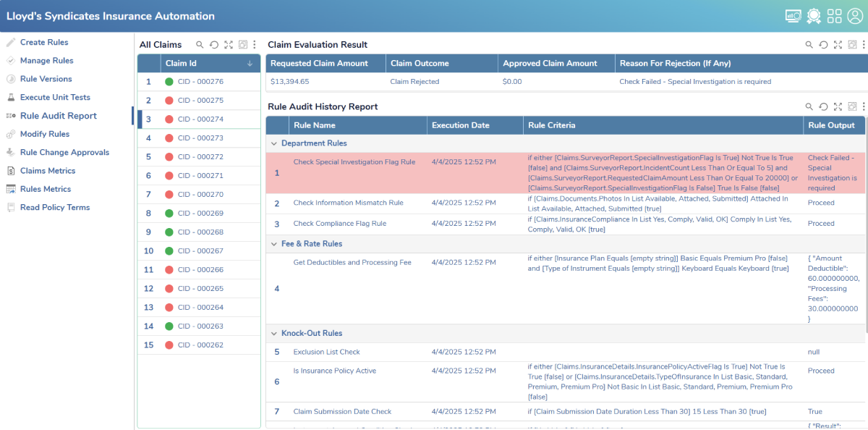868x430 pixels.
Task: Collapse the Knock-Out Rules group
Action: tap(274, 334)
